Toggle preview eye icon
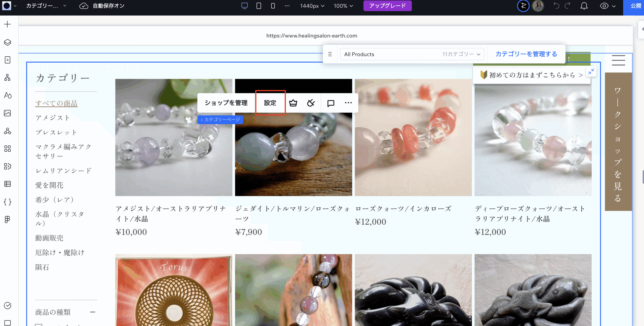Screen dimensions: 644x326 (604, 6)
